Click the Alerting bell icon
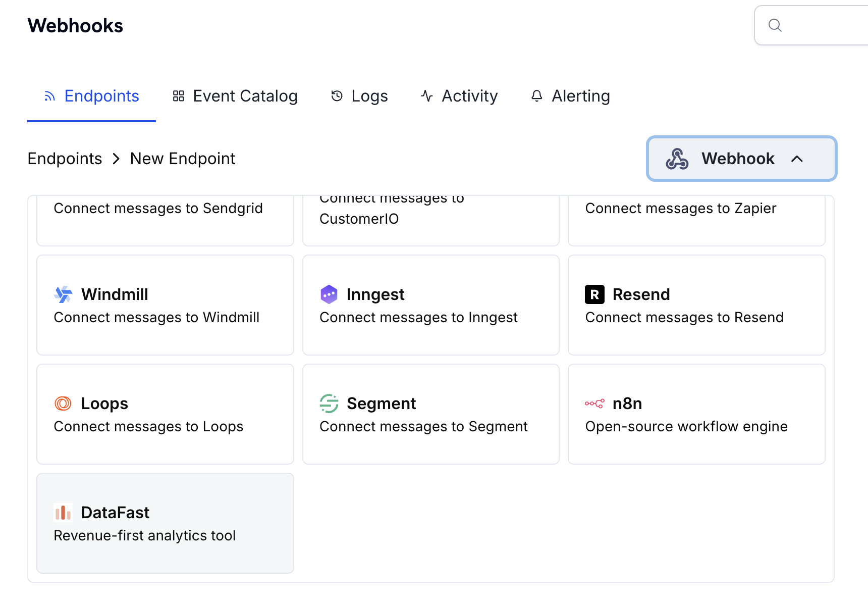Viewport: 868px width, 602px height. [x=536, y=95]
